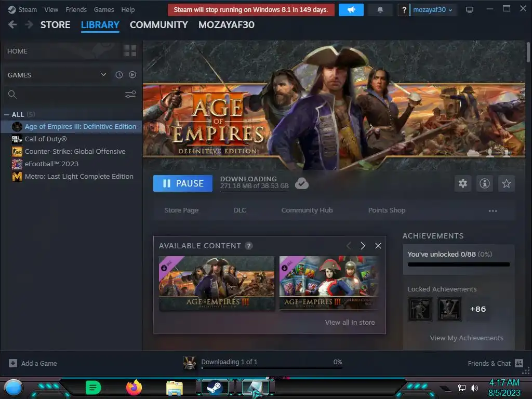This screenshot has height=399, width=532.
Task: Collapse the ALL games category
Action: pyautogui.click(x=7, y=115)
